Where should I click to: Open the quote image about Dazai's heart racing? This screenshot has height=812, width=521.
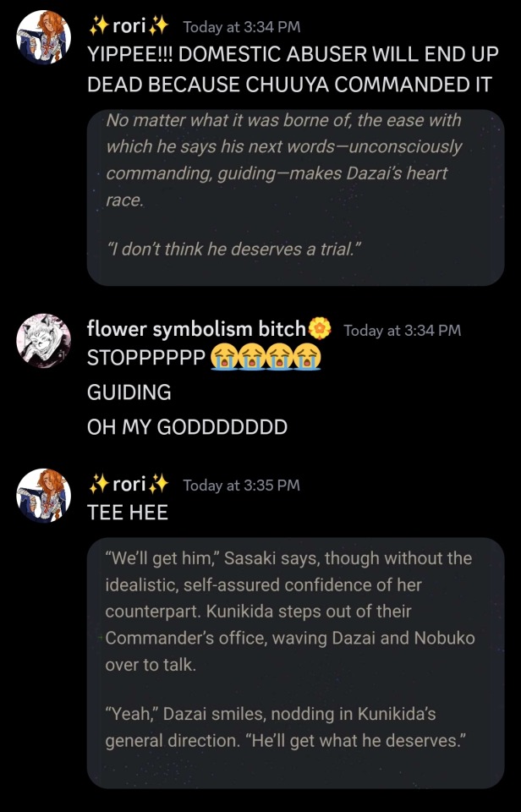tap(295, 197)
